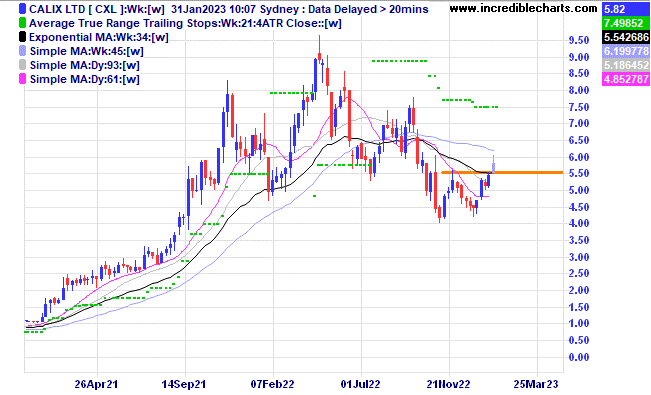Screen dimensions: 651x395
Task: Click the 3.50 price axis label
Action: click(579, 240)
